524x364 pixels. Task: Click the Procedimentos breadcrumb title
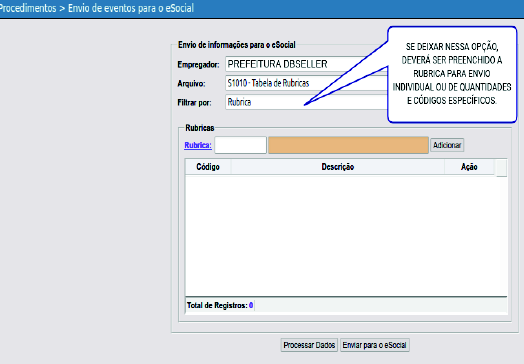(27, 8)
